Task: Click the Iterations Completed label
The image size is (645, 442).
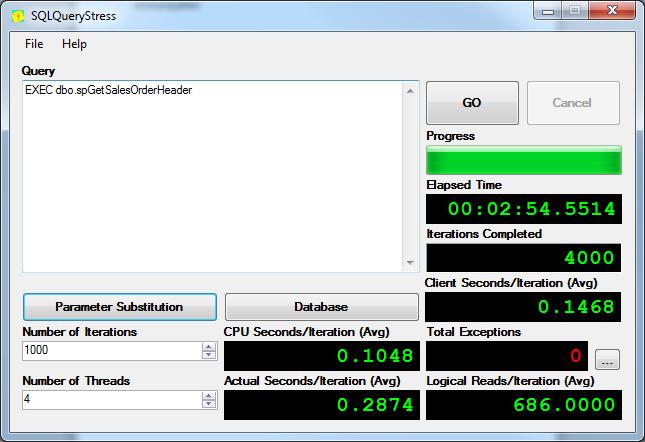Action: [x=484, y=234]
